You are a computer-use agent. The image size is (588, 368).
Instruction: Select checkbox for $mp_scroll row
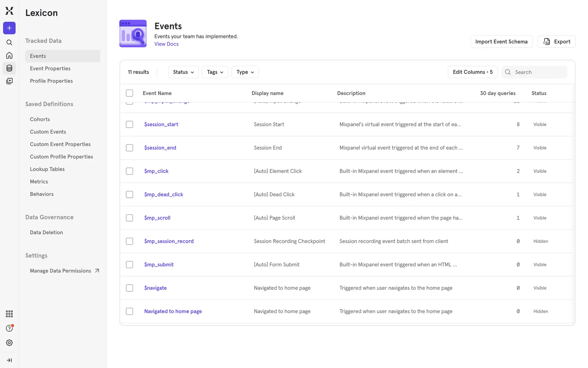[130, 218]
